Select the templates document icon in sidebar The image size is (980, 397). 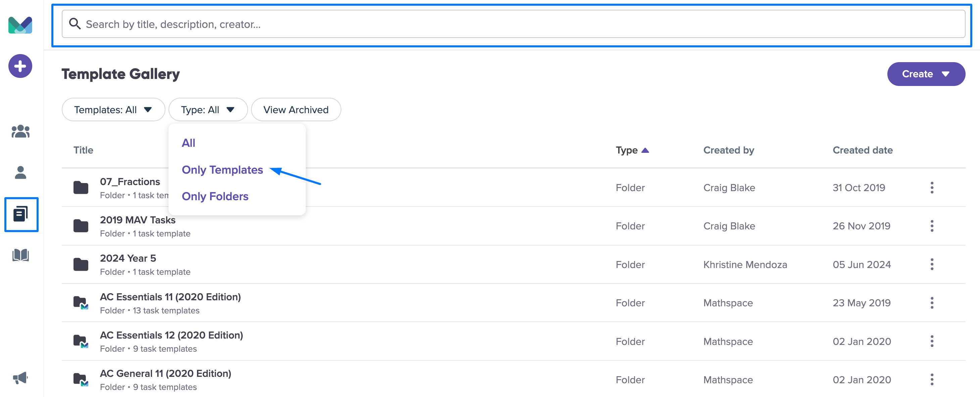21,214
